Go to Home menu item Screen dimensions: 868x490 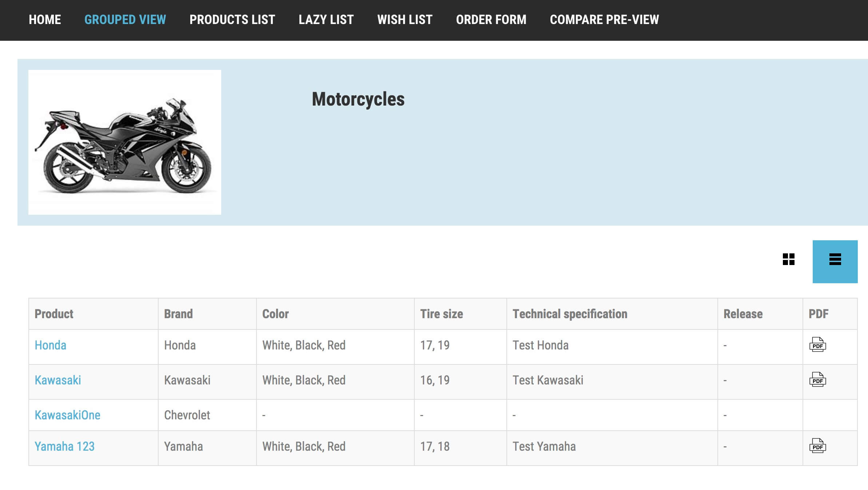[x=45, y=20]
